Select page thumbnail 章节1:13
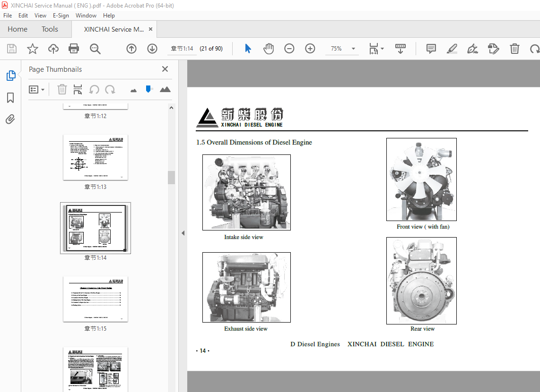This screenshot has width=540, height=392. point(96,157)
